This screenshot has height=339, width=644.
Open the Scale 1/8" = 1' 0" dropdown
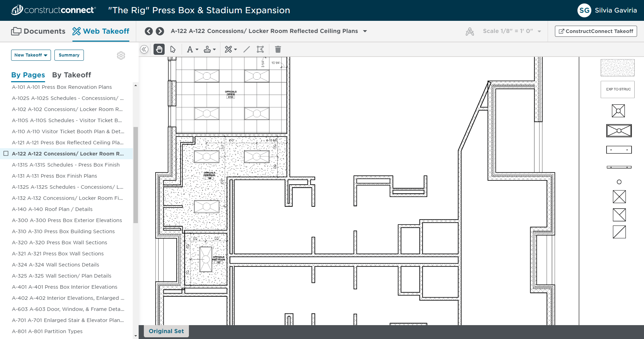(512, 31)
